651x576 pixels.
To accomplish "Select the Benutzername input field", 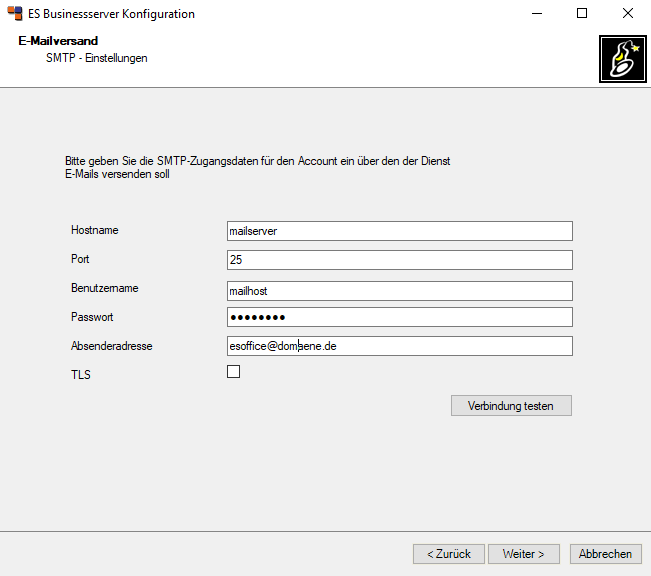I will point(399,291).
